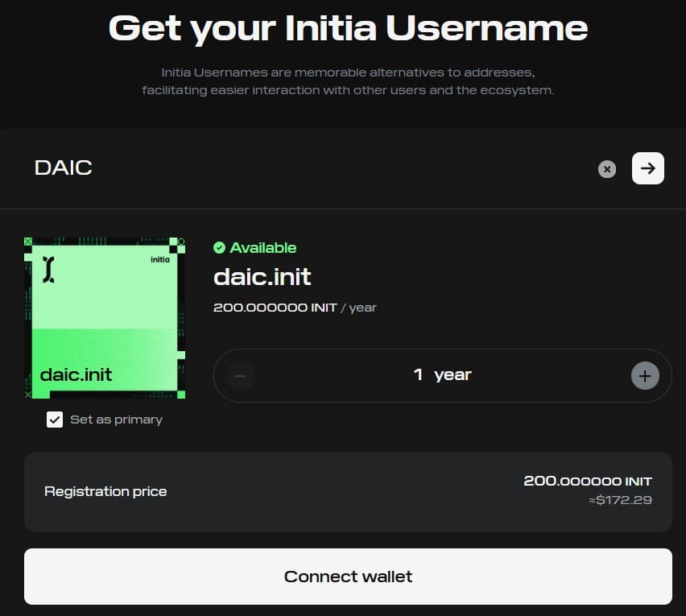This screenshot has width=686, height=616.
Task: Increase registration years with plus button
Action: coord(645,375)
